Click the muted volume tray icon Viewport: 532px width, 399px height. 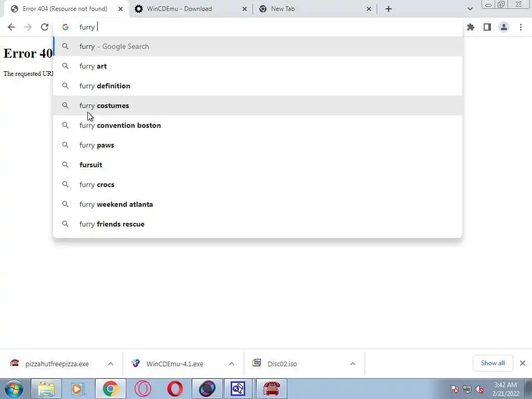coord(480,389)
